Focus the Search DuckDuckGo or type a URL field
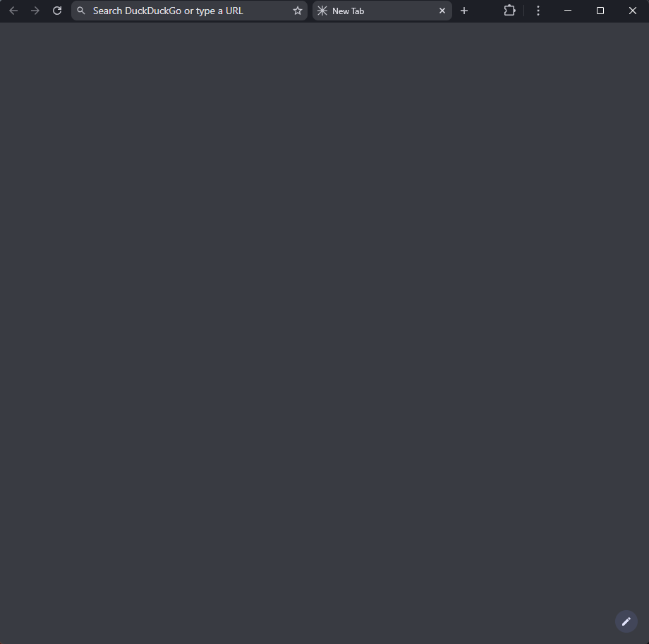 pyautogui.click(x=190, y=11)
